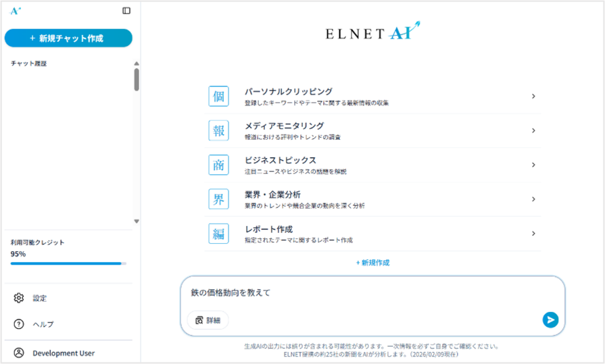Click the help question mark icon

pyautogui.click(x=19, y=324)
